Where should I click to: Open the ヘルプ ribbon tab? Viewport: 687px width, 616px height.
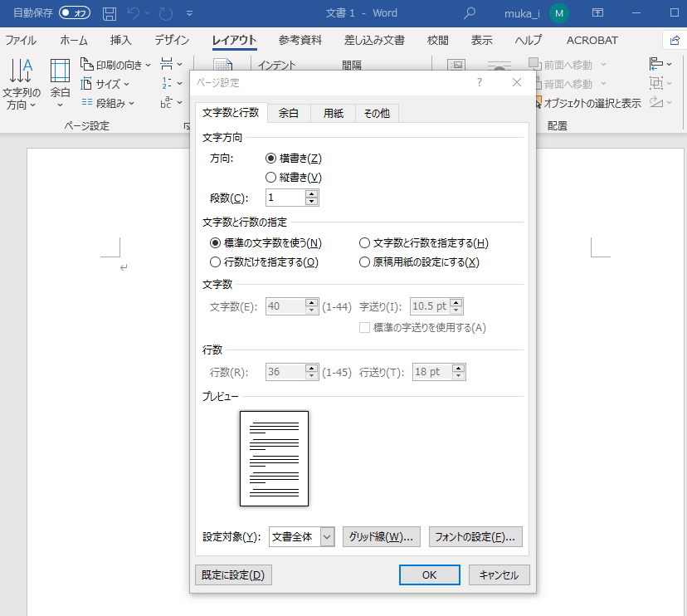click(528, 41)
